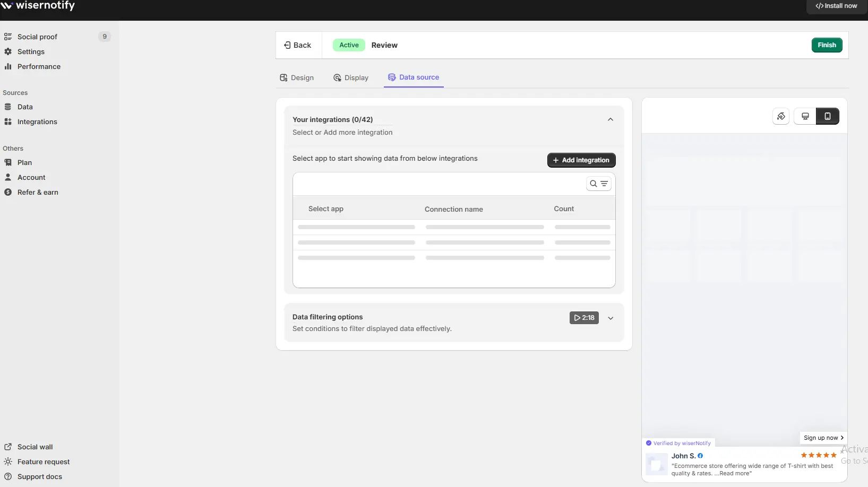The width and height of the screenshot is (868, 487).
Task: Click the verified badge beside John S.
Action: 700,456
